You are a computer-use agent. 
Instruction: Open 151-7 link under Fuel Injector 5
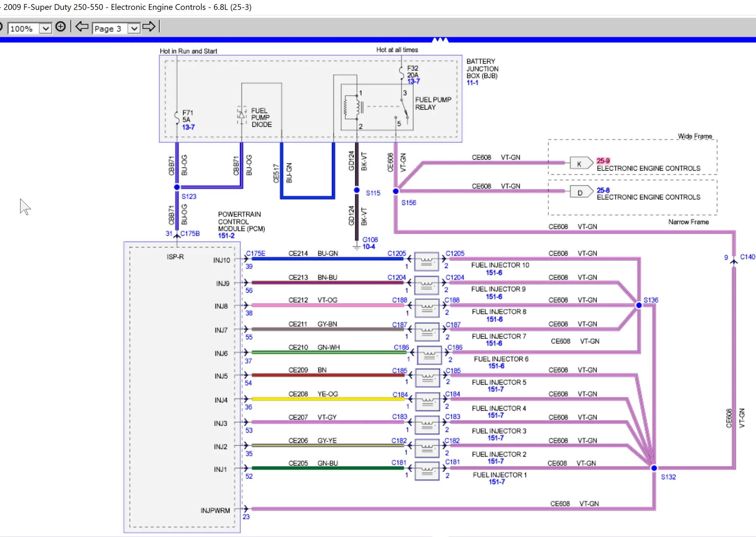tap(496, 389)
